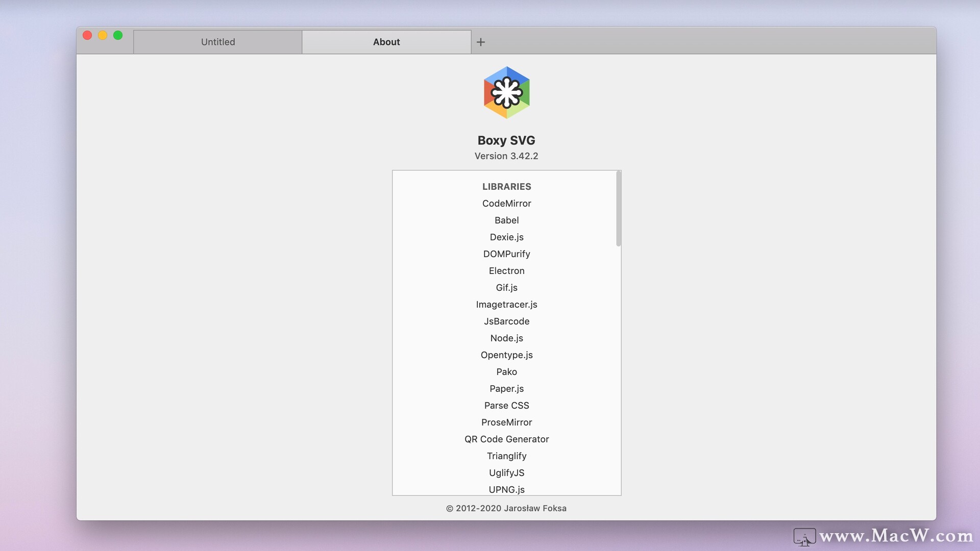Select the QR Code Generator entry

(507, 439)
